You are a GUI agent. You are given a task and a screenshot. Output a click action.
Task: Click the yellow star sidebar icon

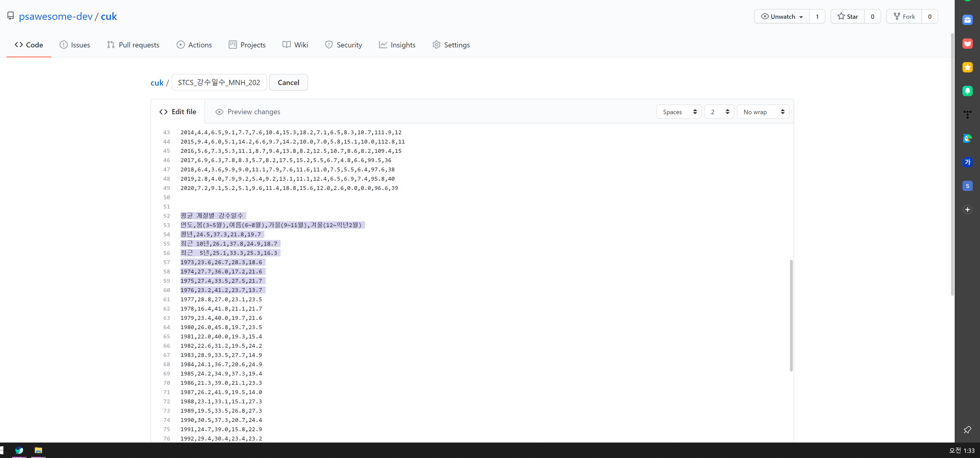coord(967,67)
